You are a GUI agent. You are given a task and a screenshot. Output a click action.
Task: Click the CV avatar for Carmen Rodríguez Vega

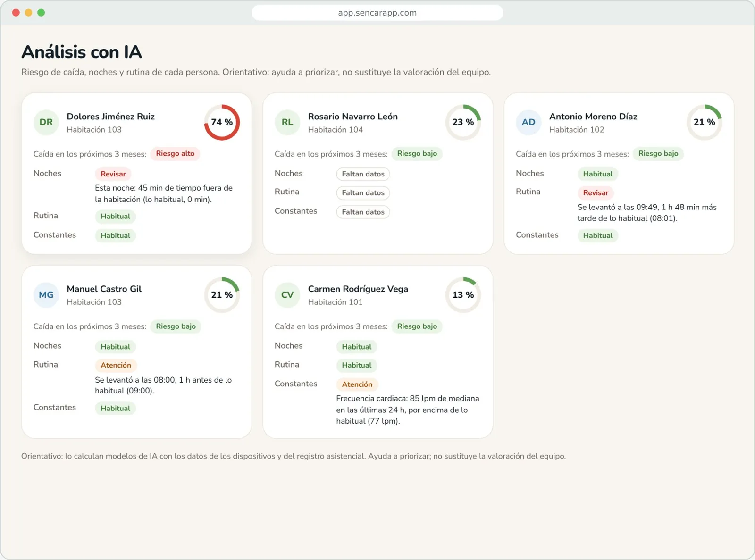pos(287,295)
